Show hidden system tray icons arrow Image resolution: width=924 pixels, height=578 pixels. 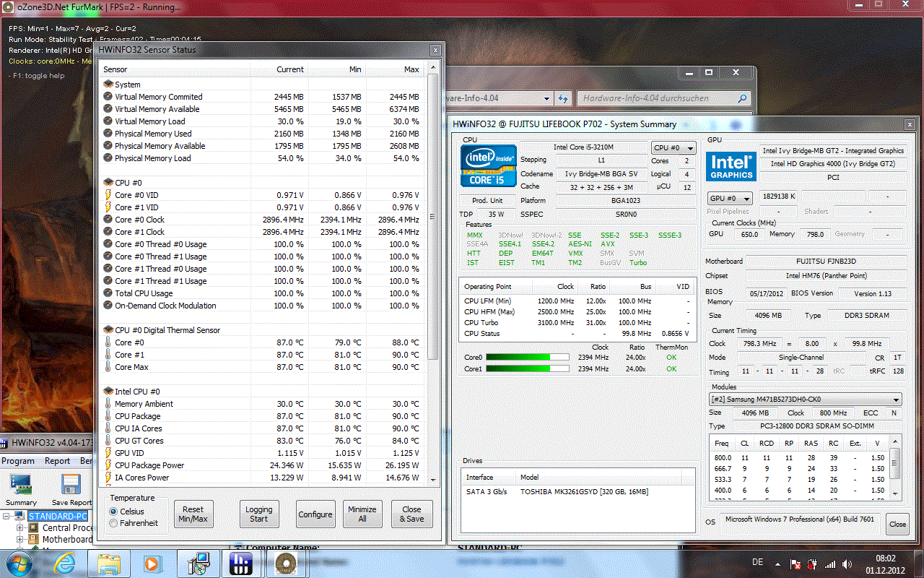(779, 564)
